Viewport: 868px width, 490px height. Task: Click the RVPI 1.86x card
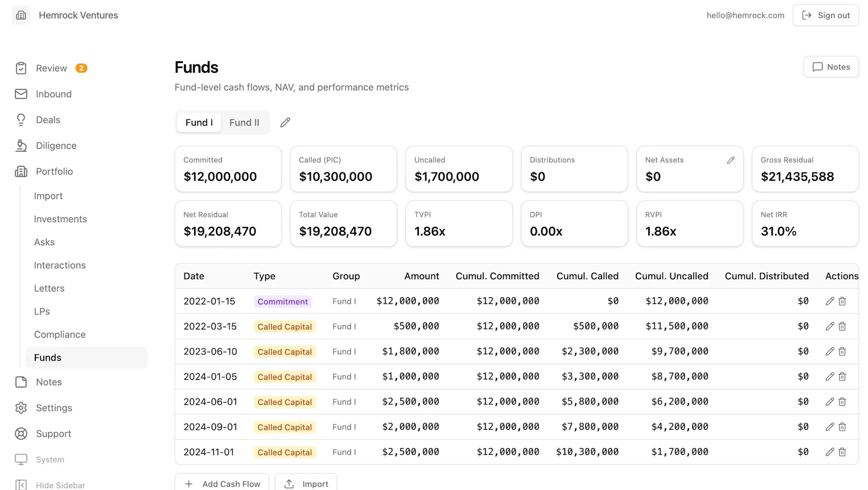(690, 224)
